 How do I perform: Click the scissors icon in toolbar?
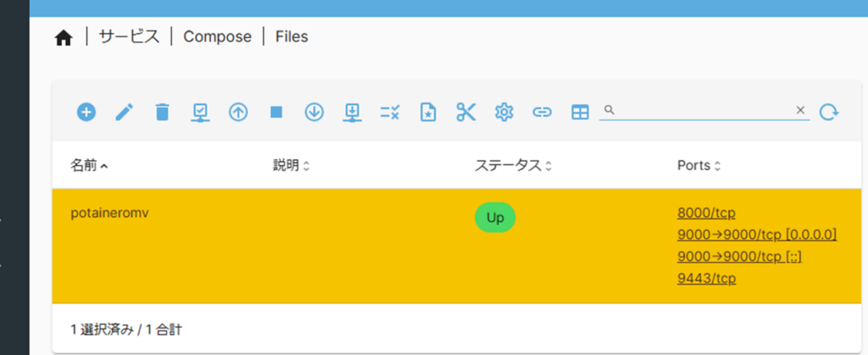tap(466, 112)
